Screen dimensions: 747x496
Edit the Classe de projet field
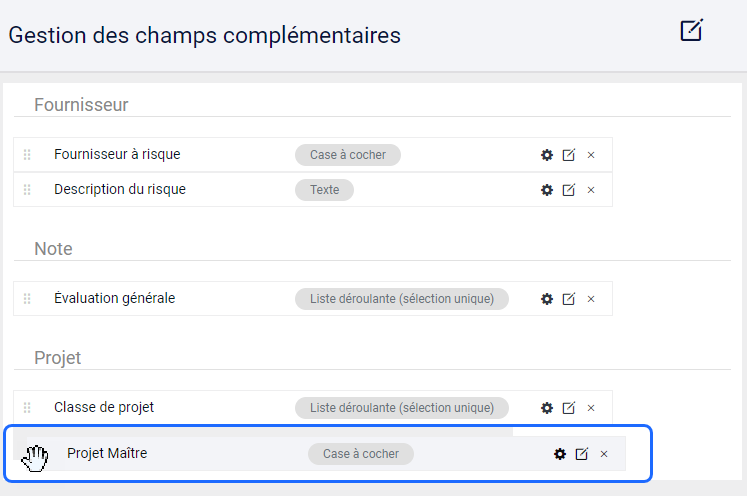569,408
